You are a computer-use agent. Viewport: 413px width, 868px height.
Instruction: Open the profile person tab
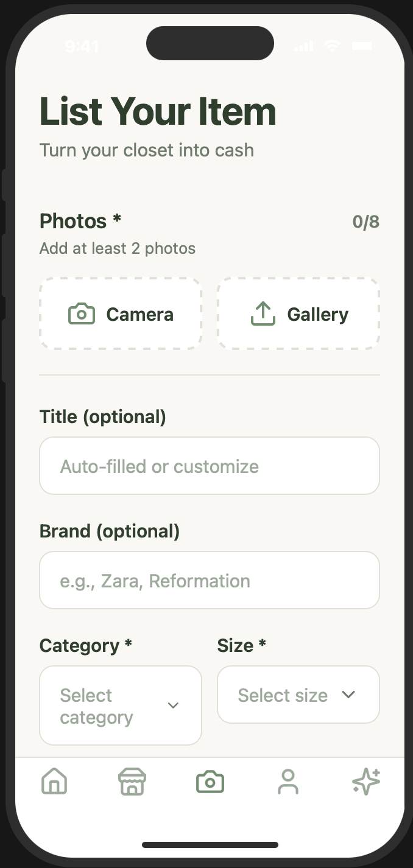click(288, 782)
